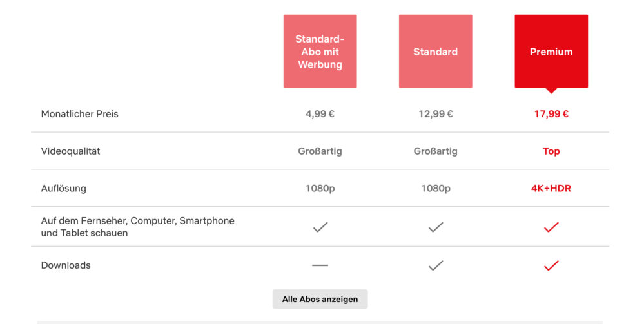The height and width of the screenshot is (324, 644).
Task: Select the Premium plan tile
Action: (551, 52)
